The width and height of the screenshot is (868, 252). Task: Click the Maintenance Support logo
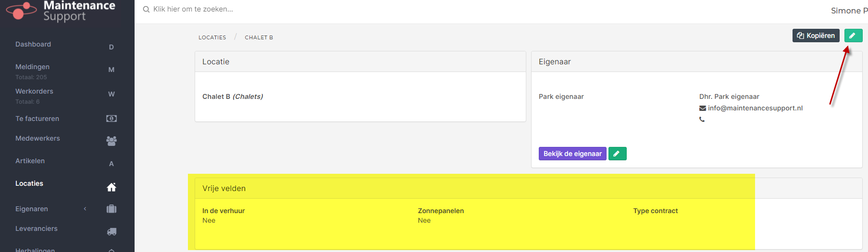tap(61, 11)
